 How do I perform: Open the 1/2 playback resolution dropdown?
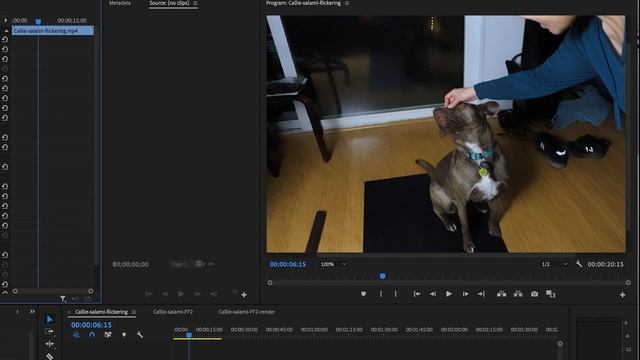tap(554, 264)
